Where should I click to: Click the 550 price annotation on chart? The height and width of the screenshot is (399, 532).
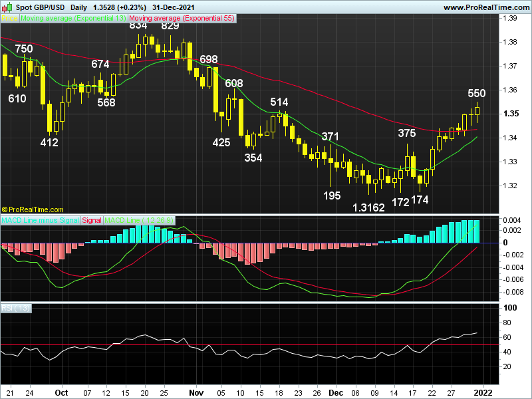tap(477, 92)
